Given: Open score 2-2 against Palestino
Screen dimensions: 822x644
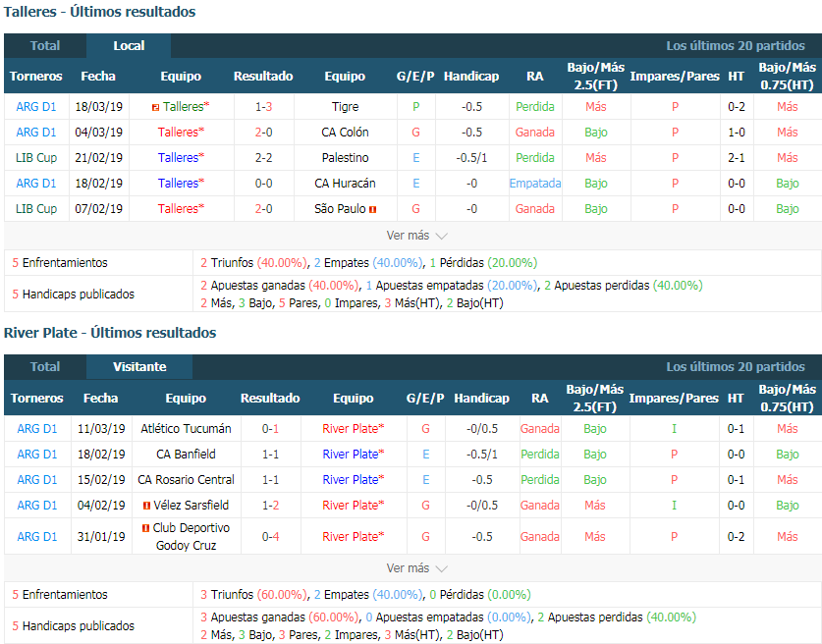Looking at the screenshot, I should (x=264, y=158).
